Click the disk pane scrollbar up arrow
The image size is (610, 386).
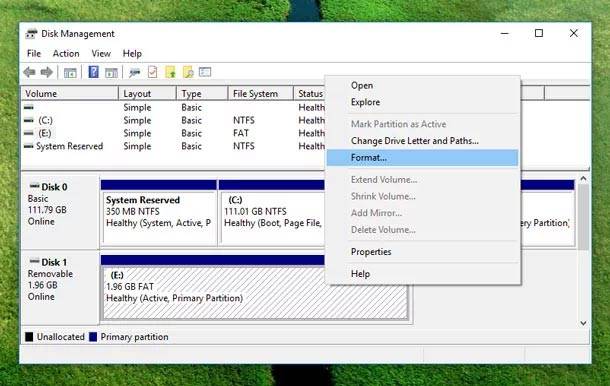click(x=583, y=179)
